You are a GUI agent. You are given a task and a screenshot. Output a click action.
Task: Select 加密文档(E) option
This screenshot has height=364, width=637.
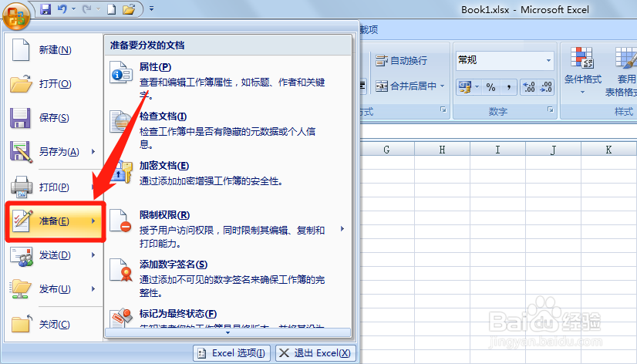(x=228, y=175)
